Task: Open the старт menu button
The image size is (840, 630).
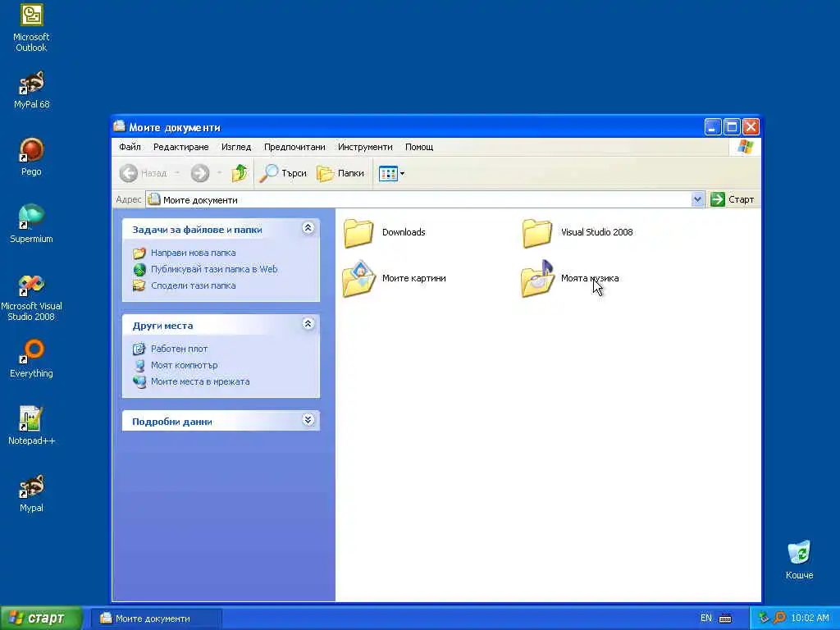Action: click(x=41, y=619)
